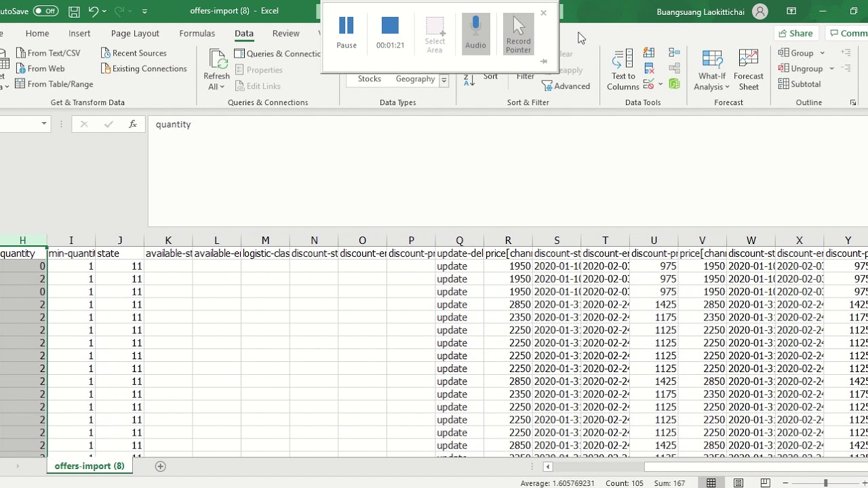Select the Stocks data type
This screenshot has width=868, height=488.
[370, 79]
